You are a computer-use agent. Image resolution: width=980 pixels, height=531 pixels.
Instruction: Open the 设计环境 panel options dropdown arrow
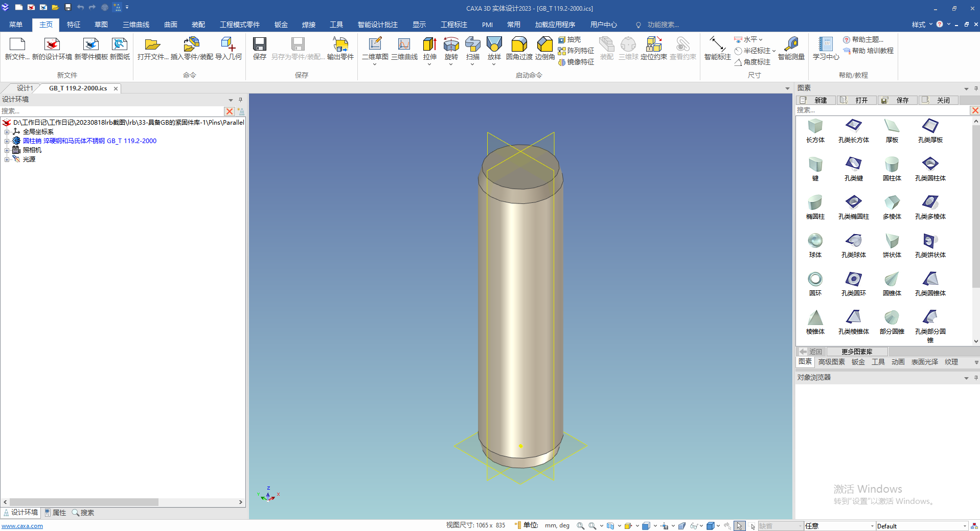[x=231, y=100]
